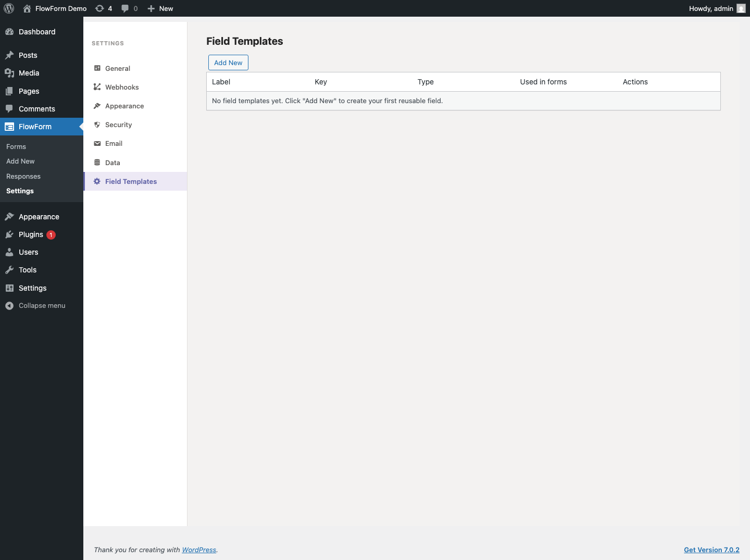Image resolution: width=750 pixels, height=560 pixels.
Task: Click the Data database icon
Action: coord(97,163)
